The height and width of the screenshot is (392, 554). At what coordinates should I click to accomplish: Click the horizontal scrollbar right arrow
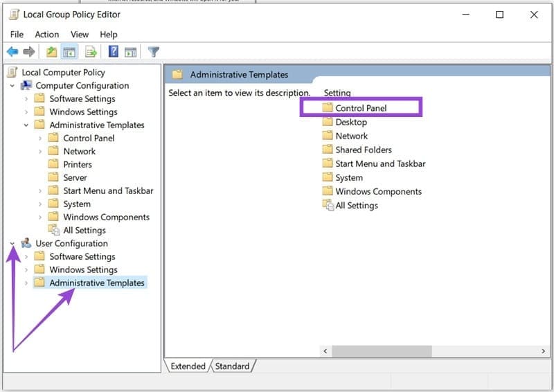coord(543,351)
